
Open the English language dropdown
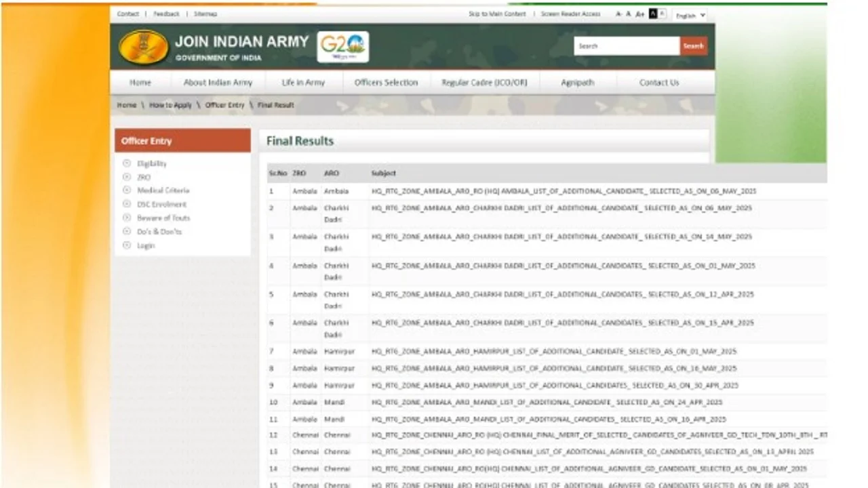690,15
